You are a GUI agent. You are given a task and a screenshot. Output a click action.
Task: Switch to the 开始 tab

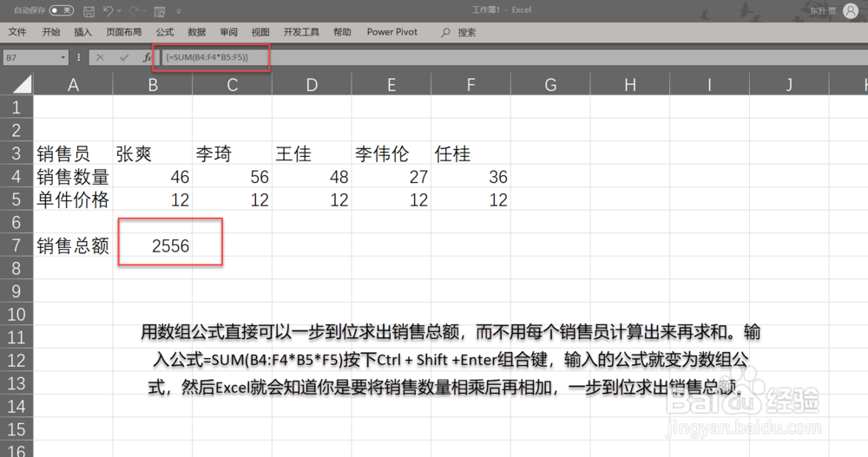51,32
